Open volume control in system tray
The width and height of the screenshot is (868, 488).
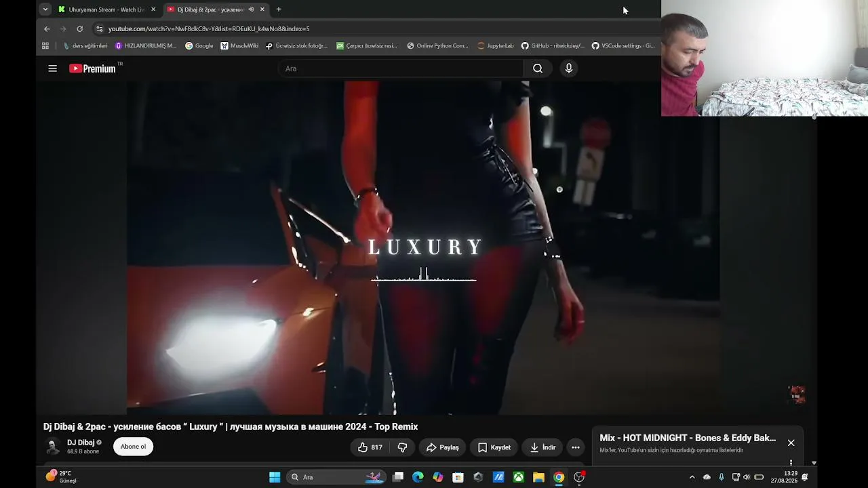pos(747,477)
